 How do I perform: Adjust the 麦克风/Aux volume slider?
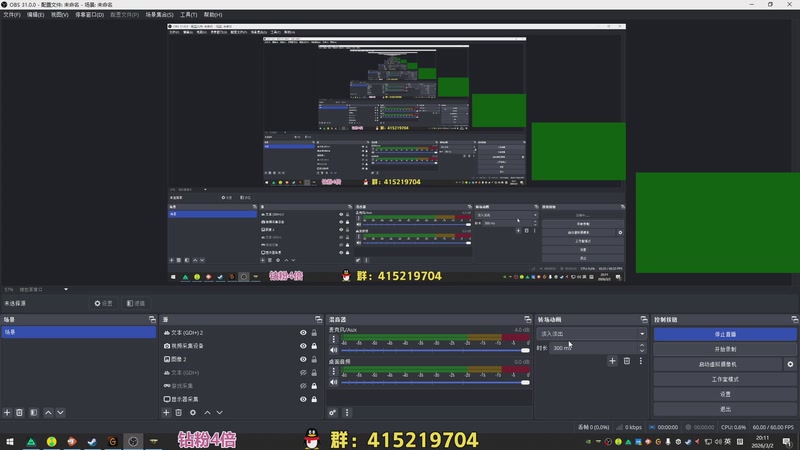click(x=435, y=351)
